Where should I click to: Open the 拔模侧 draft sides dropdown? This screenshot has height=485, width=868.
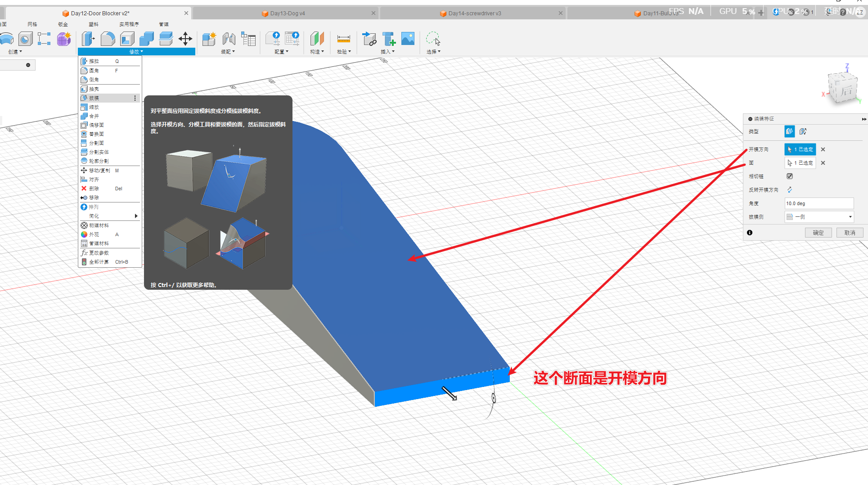[x=819, y=217]
